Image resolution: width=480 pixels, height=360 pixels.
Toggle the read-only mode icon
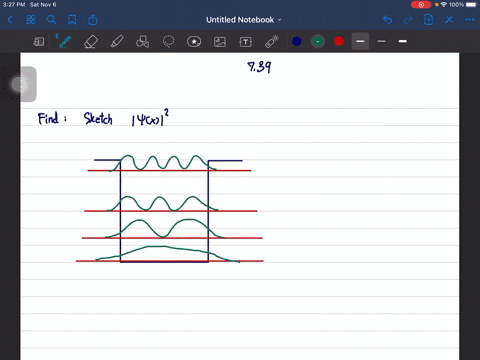(x=39, y=42)
